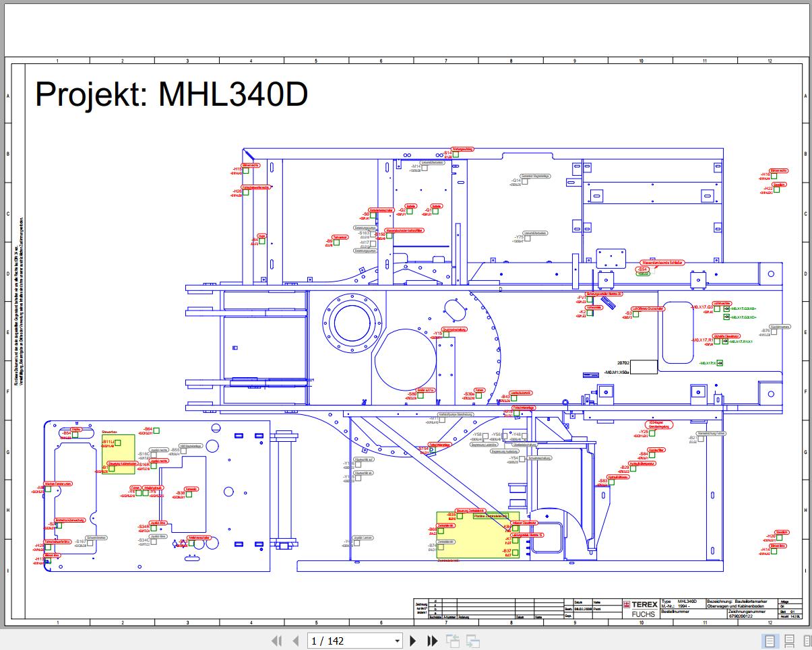The height and width of the screenshot is (650, 812).
Task: Go to the first page using navigation icon
Action: pos(277,641)
